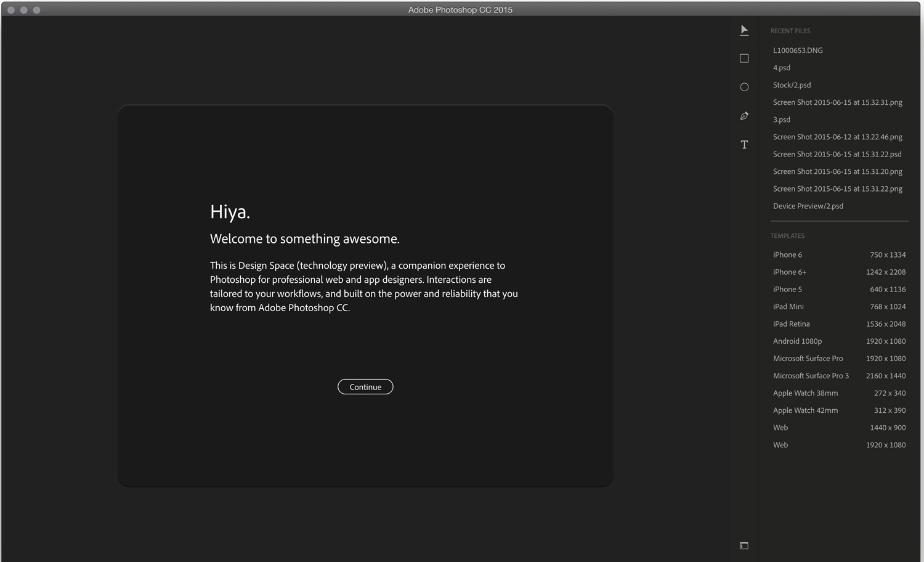Select the Pen tool
924x562 pixels.
(x=744, y=116)
